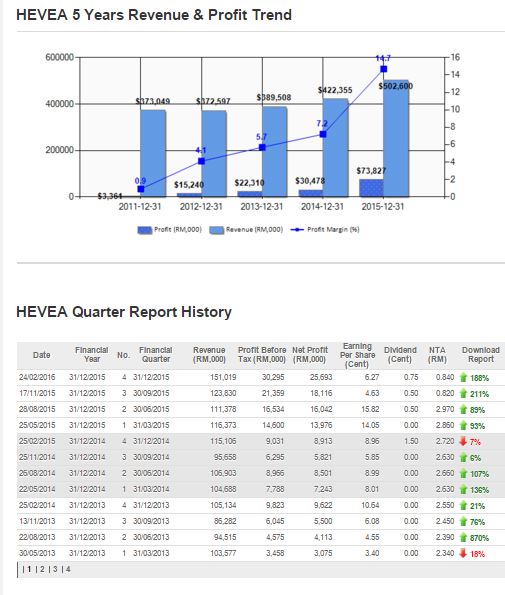Click the 0.9 profit margin data point

141,189
